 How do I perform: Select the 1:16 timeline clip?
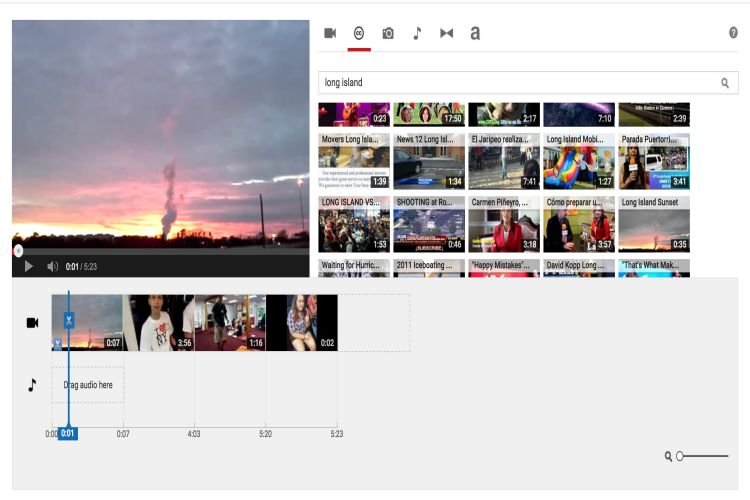pyautogui.click(x=230, y=322)
